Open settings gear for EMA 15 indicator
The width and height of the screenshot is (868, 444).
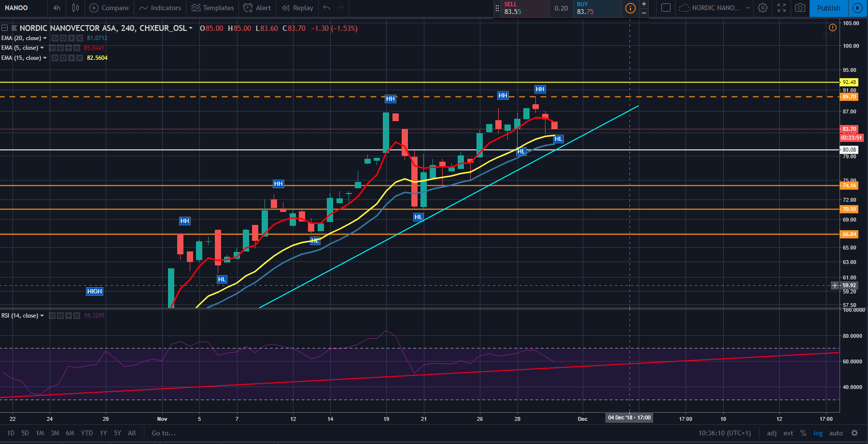click(63, 58)
